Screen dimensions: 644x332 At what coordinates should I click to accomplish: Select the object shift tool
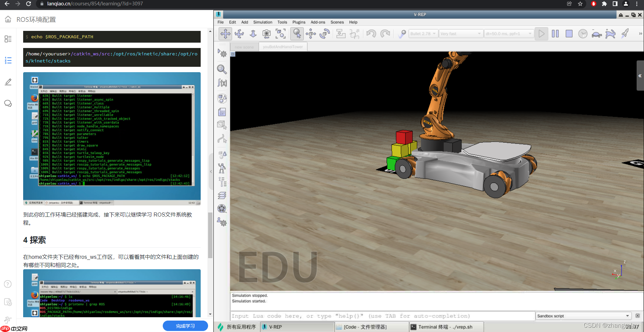point(310,34)
